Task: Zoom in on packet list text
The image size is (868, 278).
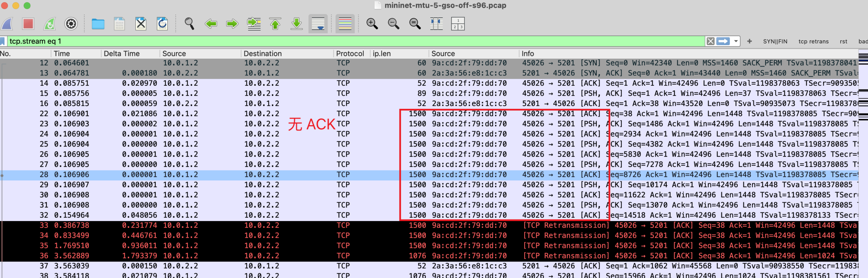Action: (x=372, y=24)
